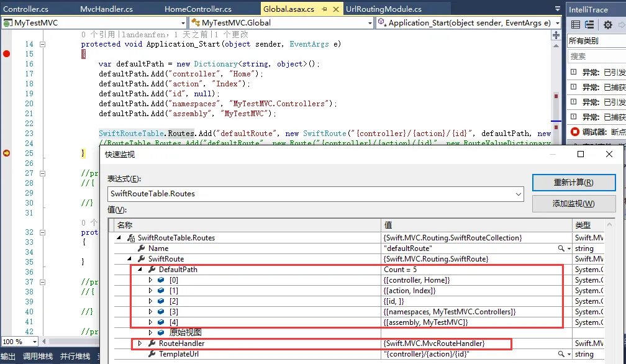Click the magnifier visualizer icon in the TemplateUrl row
Viewport: 626px width, 364px height.
[x=560, y=354]
